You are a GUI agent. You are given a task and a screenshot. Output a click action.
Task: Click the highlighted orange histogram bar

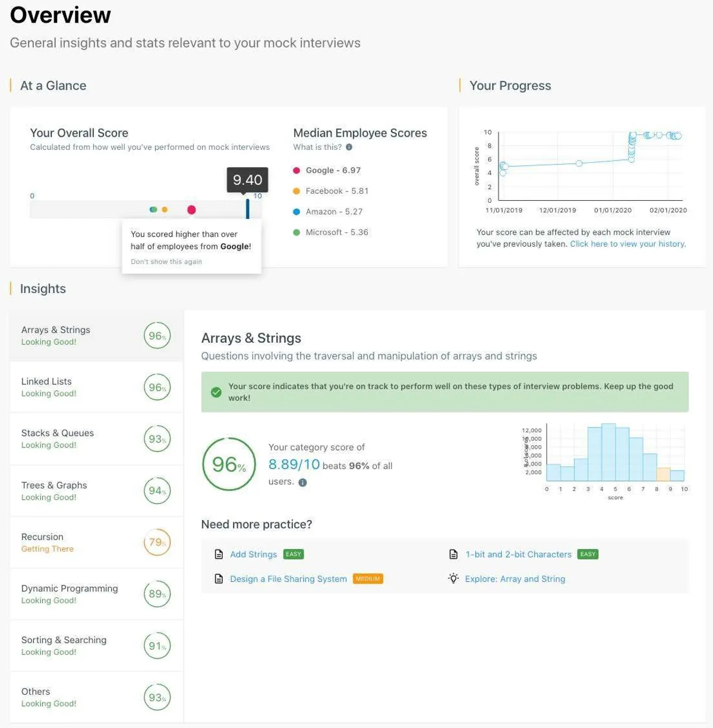663,474
